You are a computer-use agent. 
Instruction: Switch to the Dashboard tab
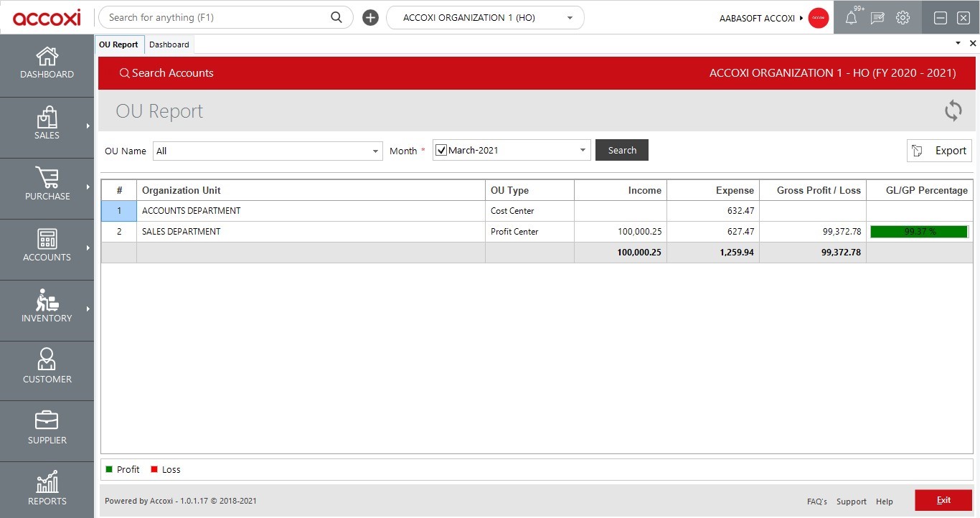pyautogui.click(x=169, y=44)
